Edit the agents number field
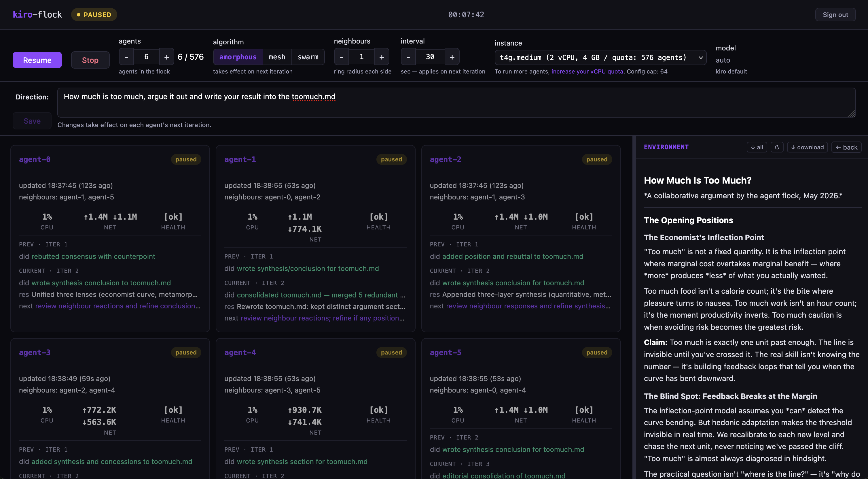This screenshot has height=479, width=868. (x=146, y=57)
